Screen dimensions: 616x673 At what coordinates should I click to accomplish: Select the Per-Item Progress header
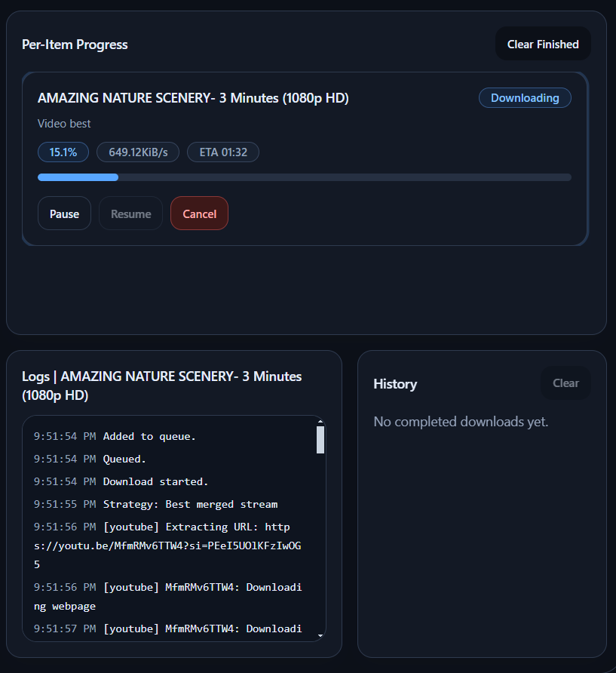tap(75, 44)
